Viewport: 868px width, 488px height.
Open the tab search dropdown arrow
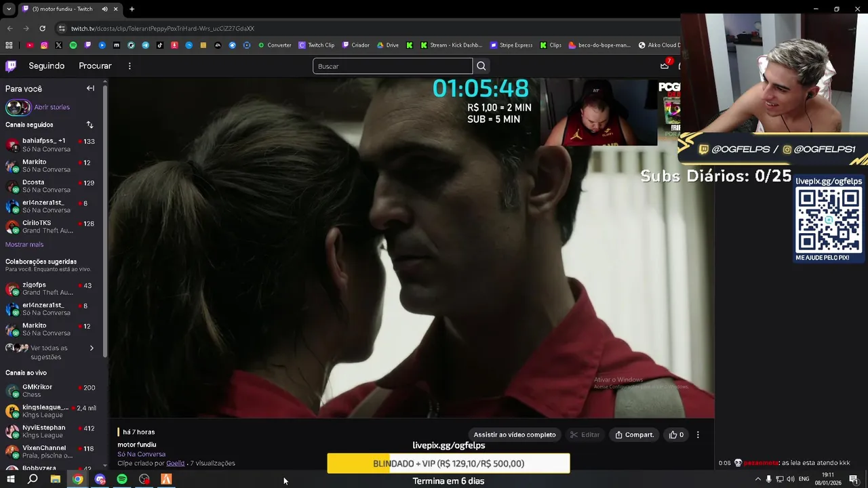pyautogui.click(x=9, y=9)
